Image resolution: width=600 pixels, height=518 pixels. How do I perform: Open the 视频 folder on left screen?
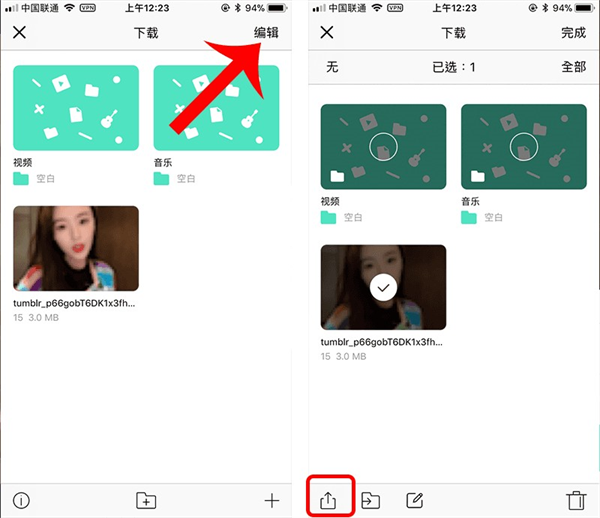coord(76,108)
